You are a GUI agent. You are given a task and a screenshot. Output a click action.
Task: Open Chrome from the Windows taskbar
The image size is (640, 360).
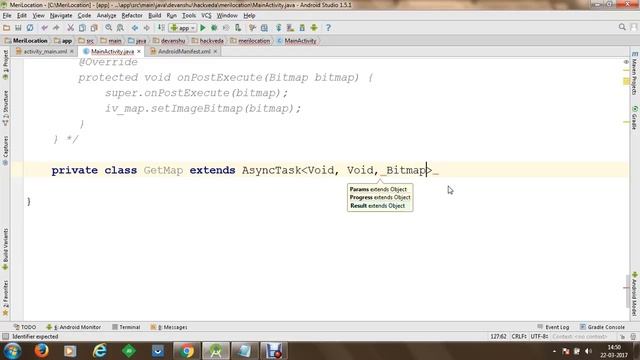point(187,351)
